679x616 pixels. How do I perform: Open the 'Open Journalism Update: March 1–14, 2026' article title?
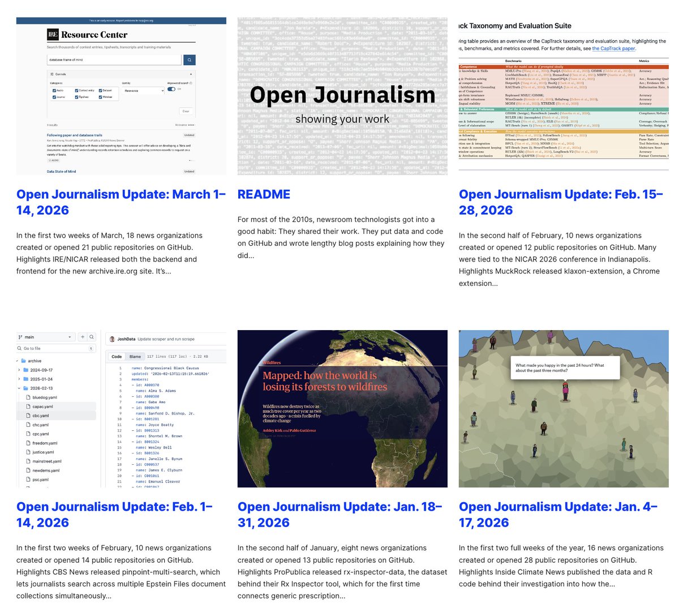click(x=121, y=202)
